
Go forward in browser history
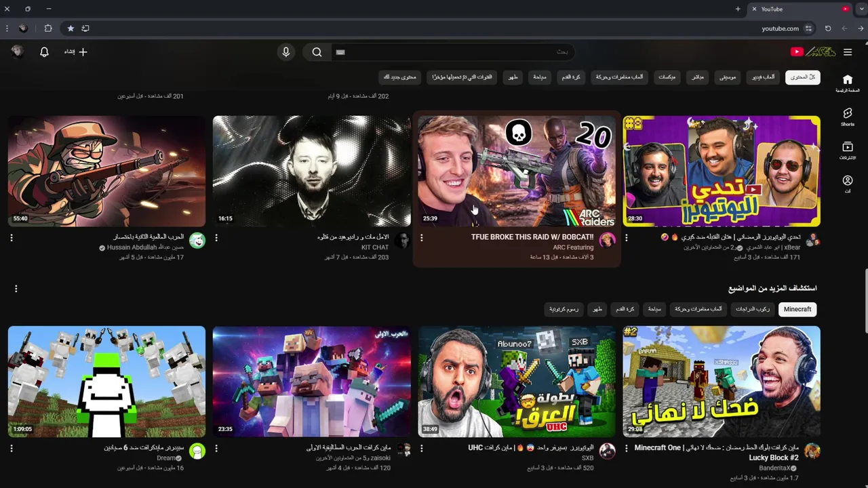tap(844, 28)
